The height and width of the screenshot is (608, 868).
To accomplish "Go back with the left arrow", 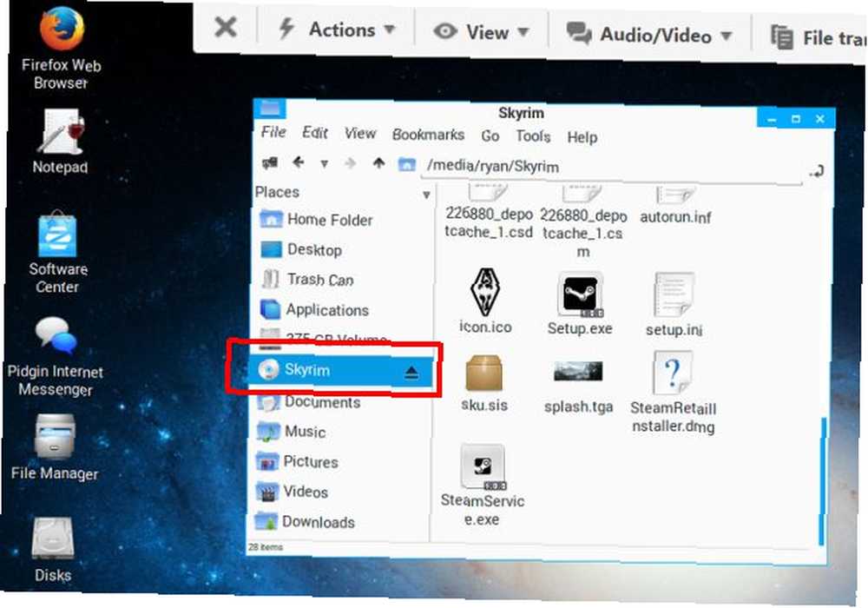I will [x=299, y=162].
